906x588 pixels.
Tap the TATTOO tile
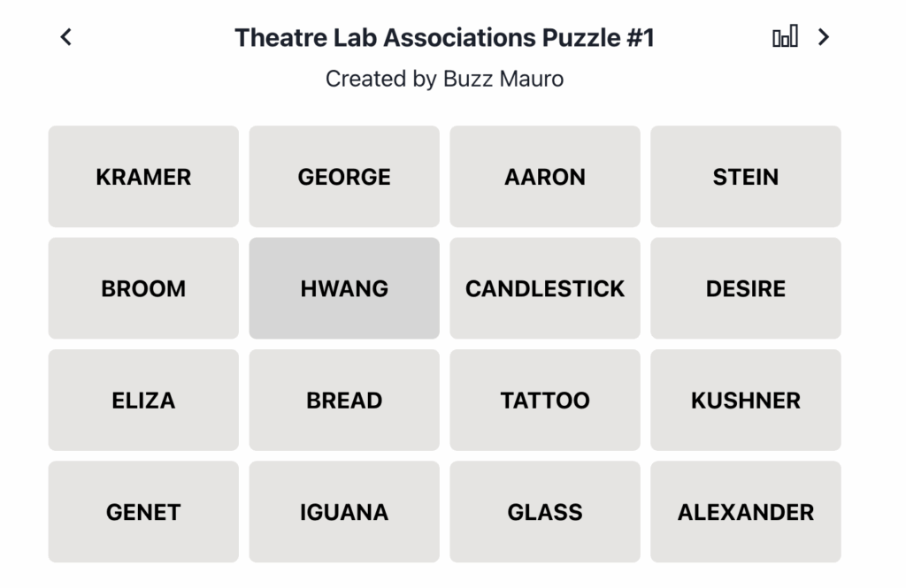point(545,401)
